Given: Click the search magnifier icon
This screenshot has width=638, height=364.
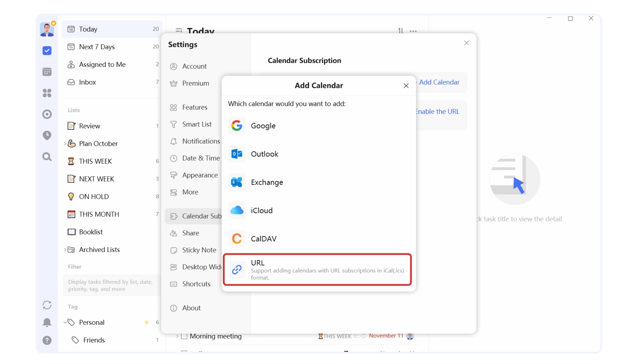Looking at the screenshot, I should (47, 157).
